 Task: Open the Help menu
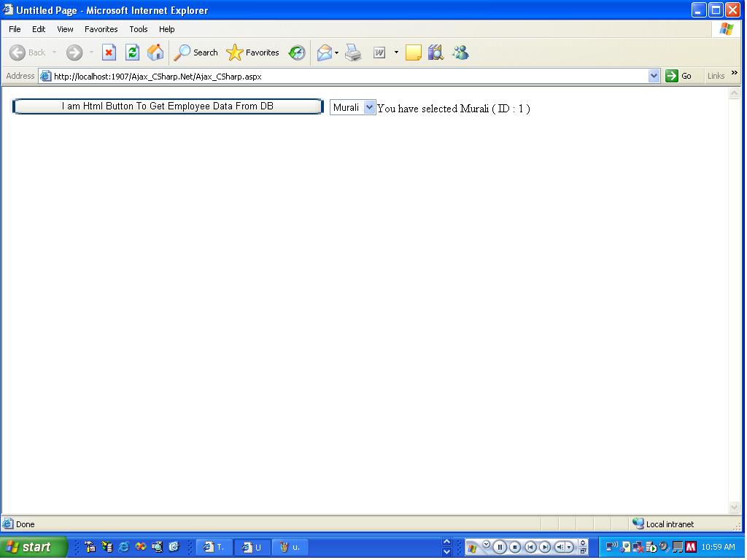167,29
